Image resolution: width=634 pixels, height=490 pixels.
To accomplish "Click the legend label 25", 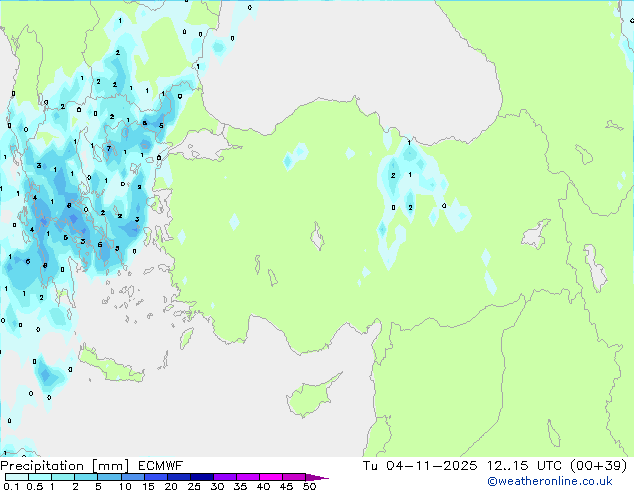I will (x=194, y=486).
